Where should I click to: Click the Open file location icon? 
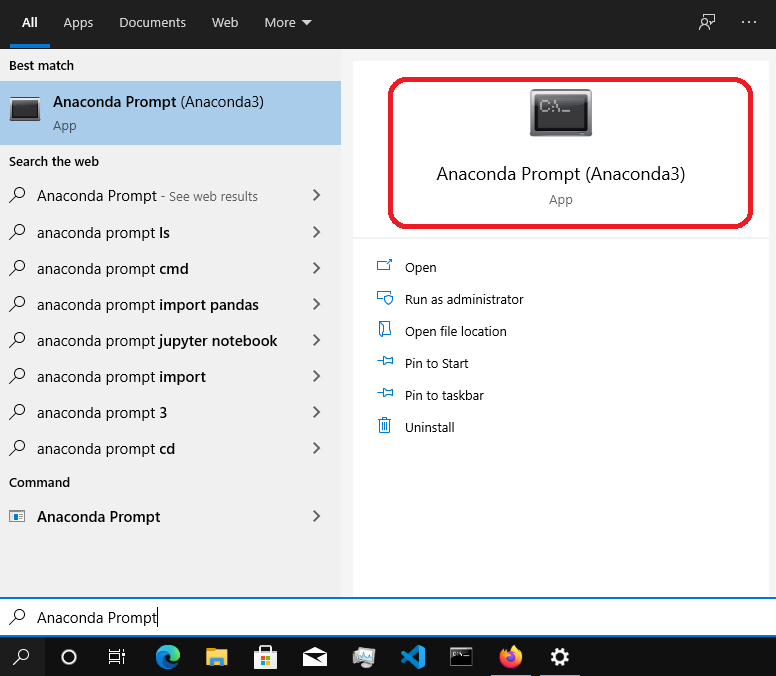[385, 330]
